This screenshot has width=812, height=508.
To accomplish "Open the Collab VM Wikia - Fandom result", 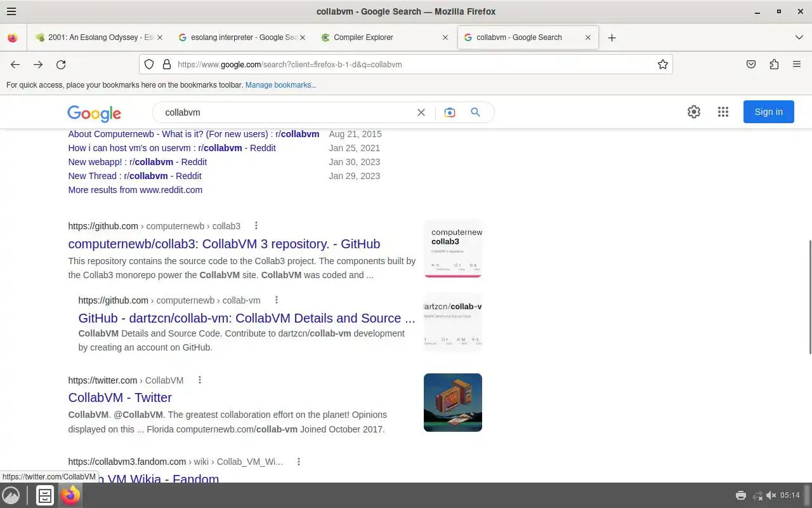I will click(144, 478).
